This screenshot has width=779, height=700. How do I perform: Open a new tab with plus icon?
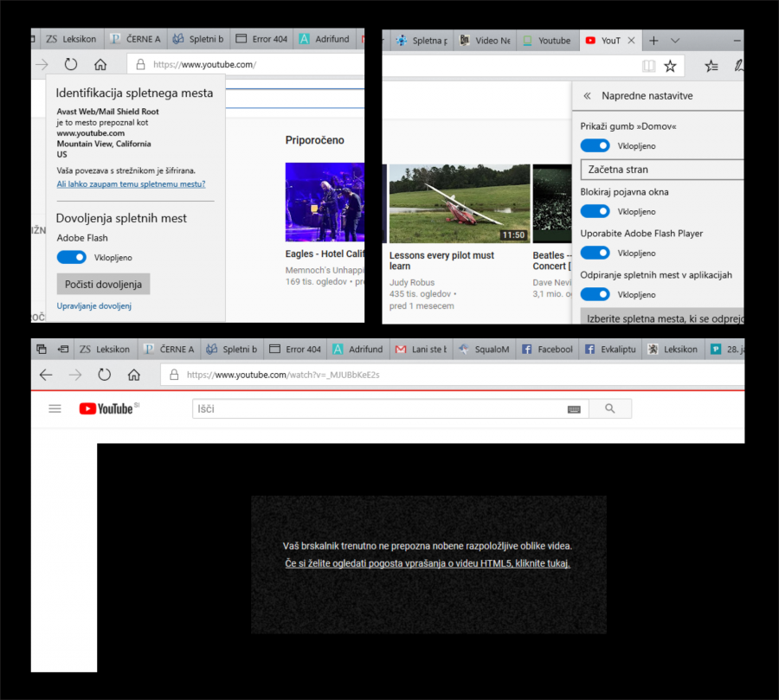[653, 41]
